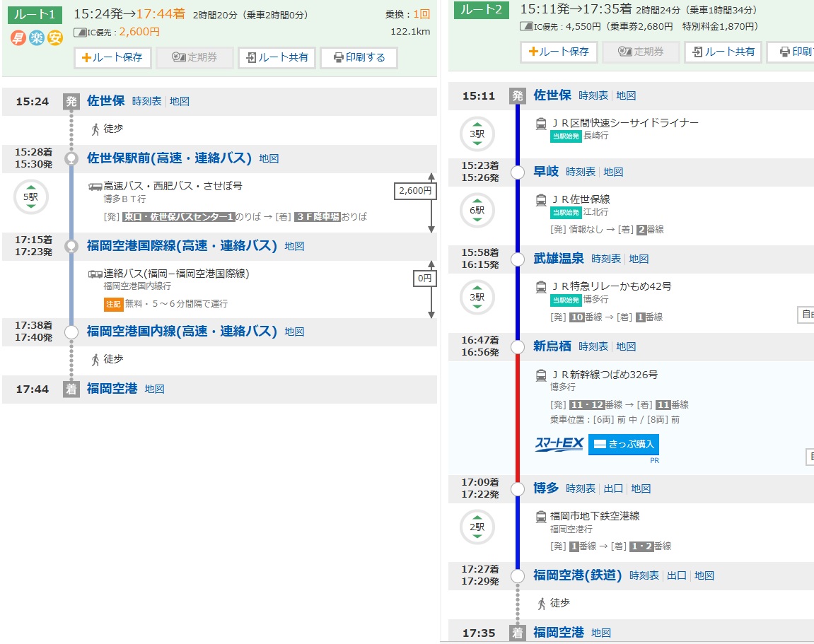Expand 3駅 stops for リレーかもめ42号
Image resolution: width=814 pixels, height=644 pixels.
477,298
